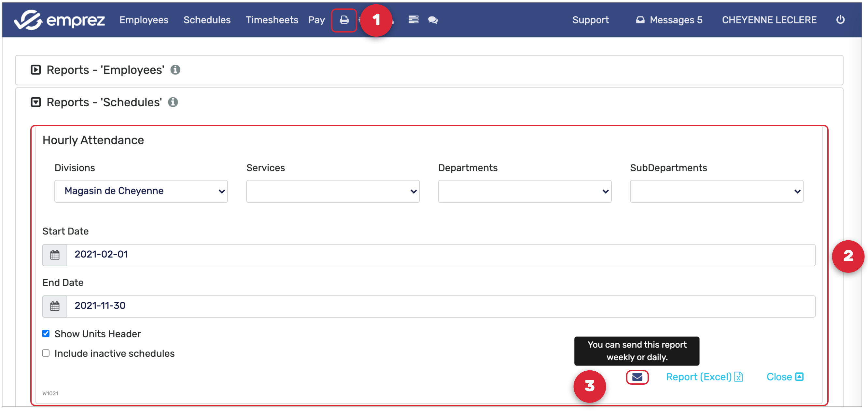Screen dimensions: 868x411
Task: Open the Divisions dropdown
Action: [x=141, y=191]
